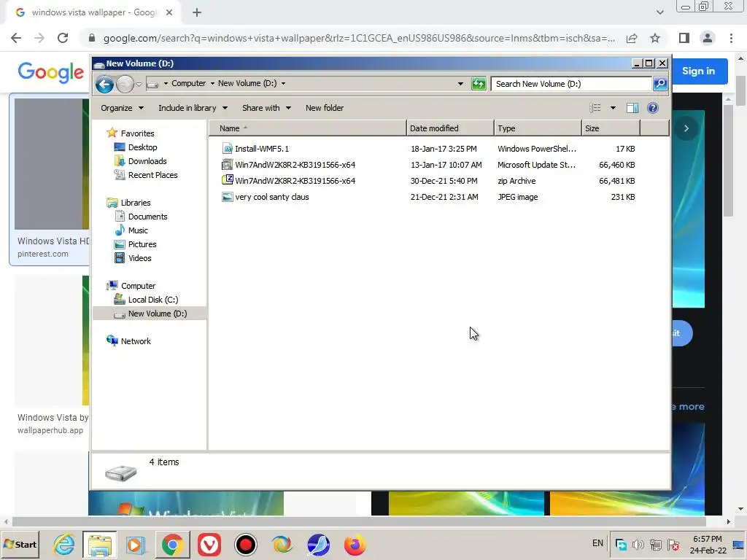The width and height of the screenshot is (747, 560).
Task: Open the Windows Start button
Action: pos(20,544)
